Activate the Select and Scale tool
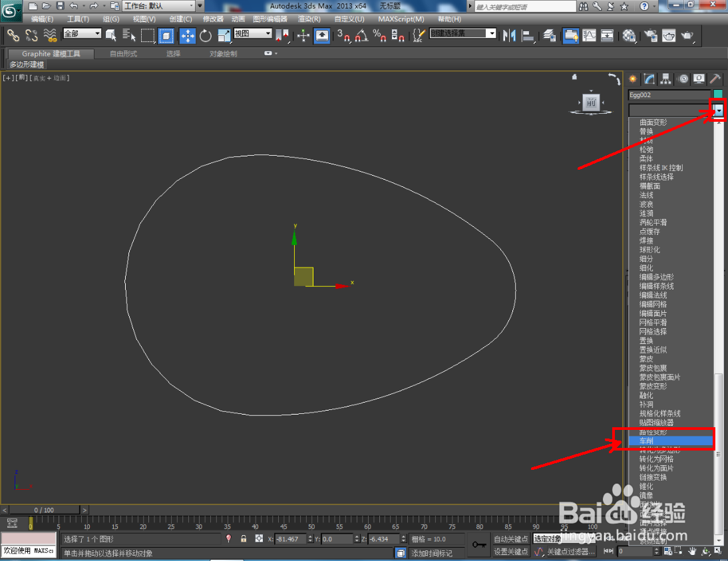The height and width of the screenshot is (561, 728). click(x=224, y=35)
